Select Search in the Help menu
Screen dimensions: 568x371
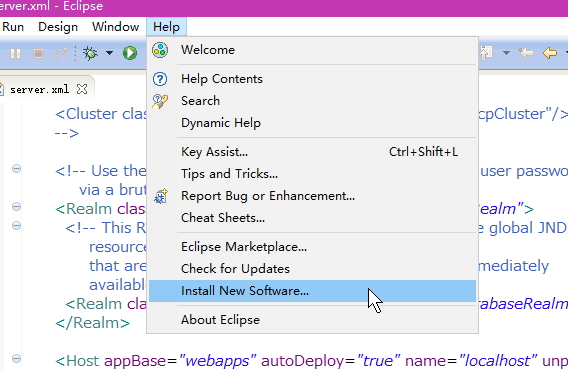pyautogui.click(x=312, y=101)
